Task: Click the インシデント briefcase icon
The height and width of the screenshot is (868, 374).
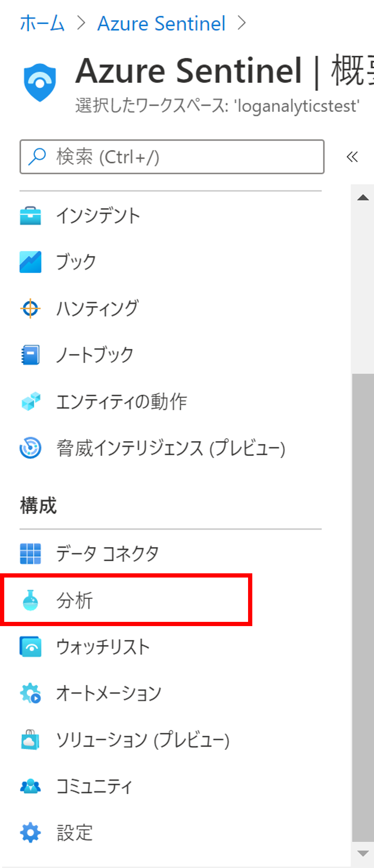Action: (30, 216)
